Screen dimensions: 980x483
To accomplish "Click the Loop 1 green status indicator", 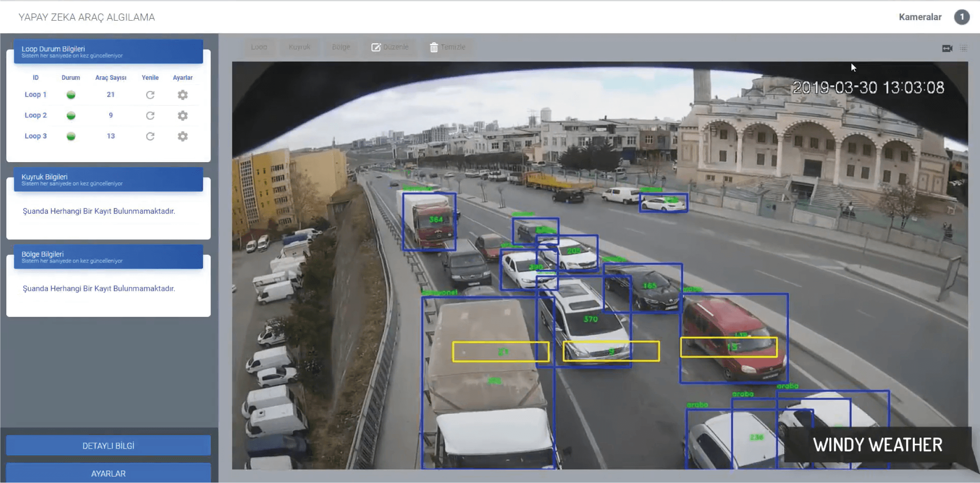I will (71, 95).
